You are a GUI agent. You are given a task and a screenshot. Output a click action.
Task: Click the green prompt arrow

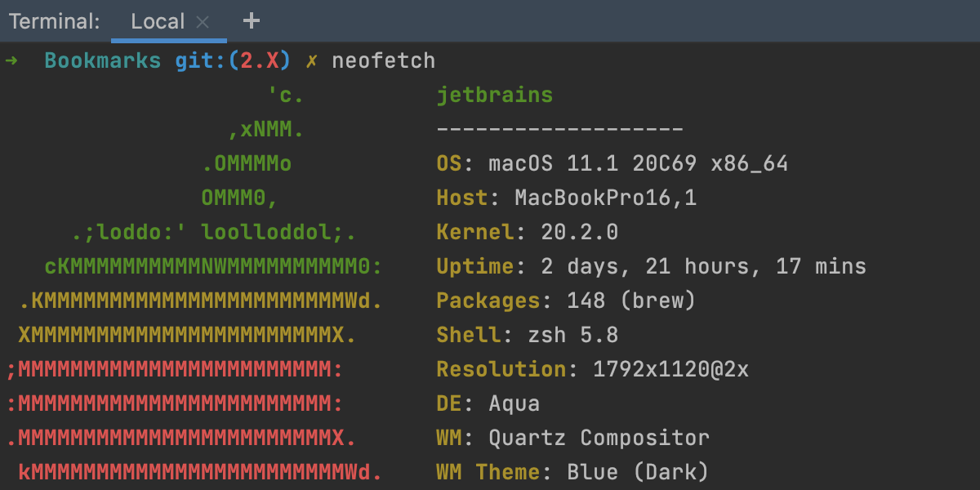coord(11,60)
